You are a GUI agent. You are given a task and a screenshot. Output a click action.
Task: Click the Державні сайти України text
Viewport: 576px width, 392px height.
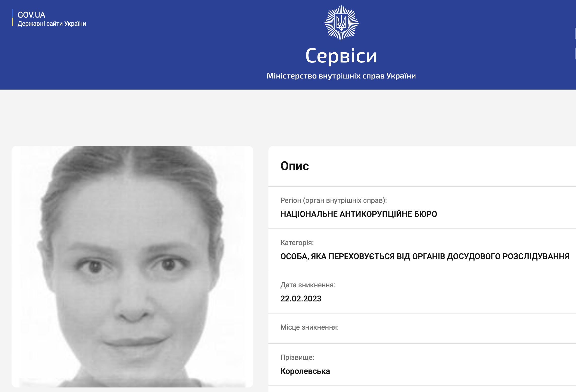tap(52, 24)
